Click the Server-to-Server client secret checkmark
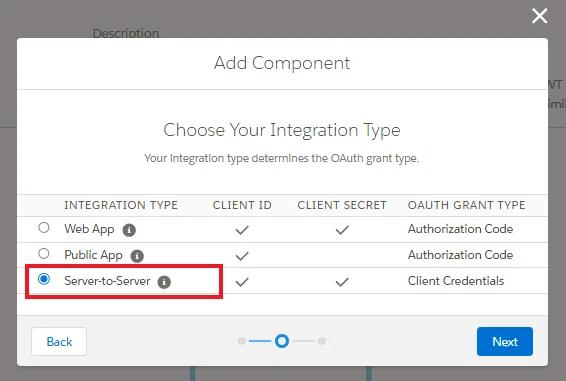This screenshot has width=566, height=381. tap(342, 282)
